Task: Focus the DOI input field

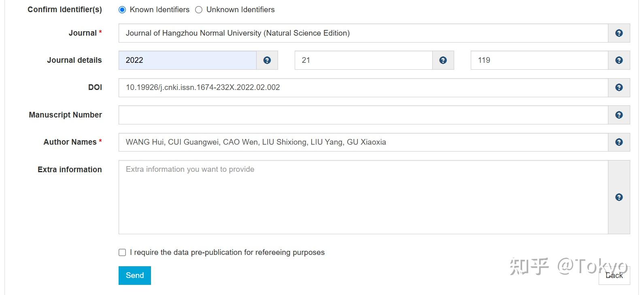Action: pos(363,88)
